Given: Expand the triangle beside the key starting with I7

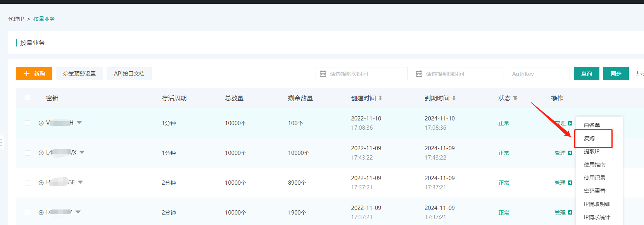Looking at the screenshot, I should (x=78, y=212).
